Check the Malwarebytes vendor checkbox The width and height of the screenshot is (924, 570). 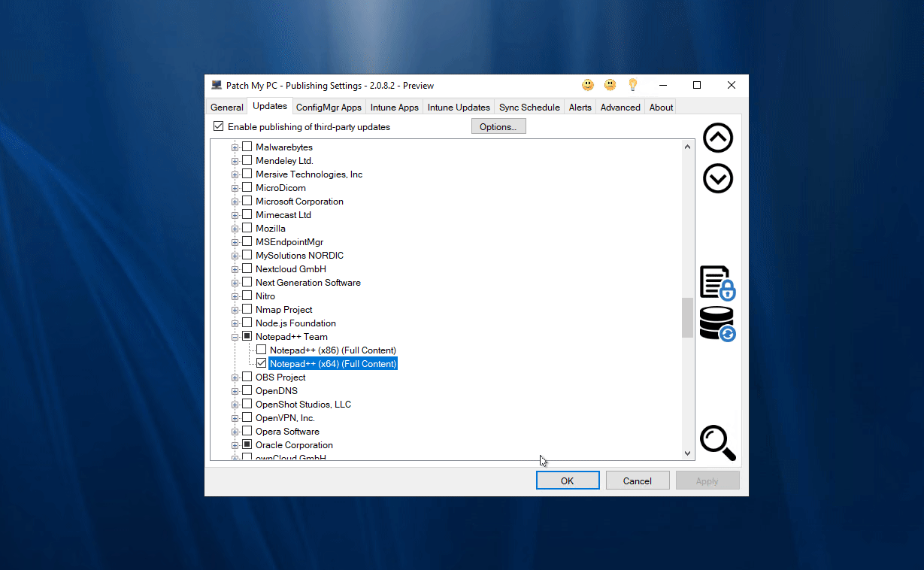click(x=247, y=147)
